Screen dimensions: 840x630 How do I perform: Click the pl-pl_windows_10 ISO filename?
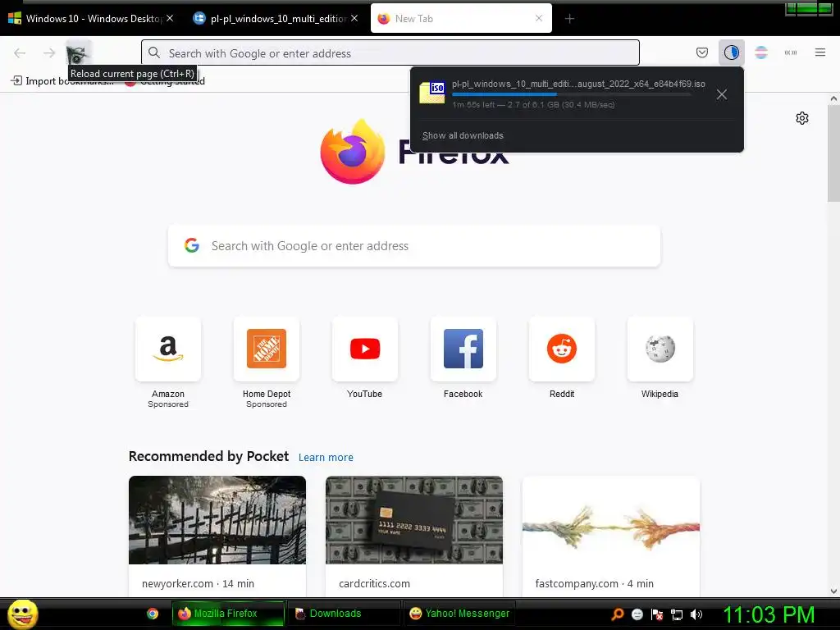pyautogui.click(x=578, y=84)
